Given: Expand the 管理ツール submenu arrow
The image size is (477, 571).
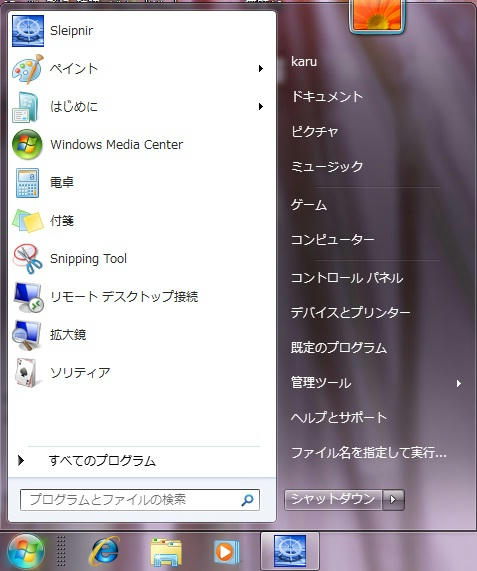Looking at the screenshot, I should [x=459, y=383].
